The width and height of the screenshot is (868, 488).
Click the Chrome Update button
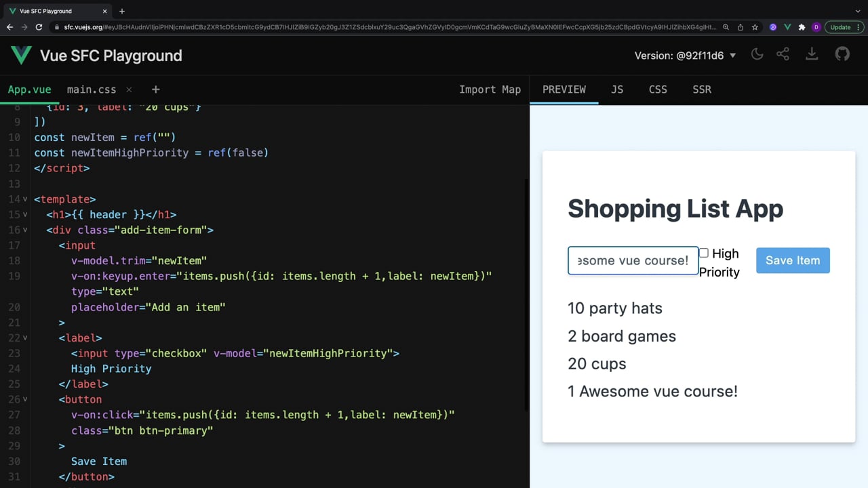pyautogui.click(x=843, y=27)
